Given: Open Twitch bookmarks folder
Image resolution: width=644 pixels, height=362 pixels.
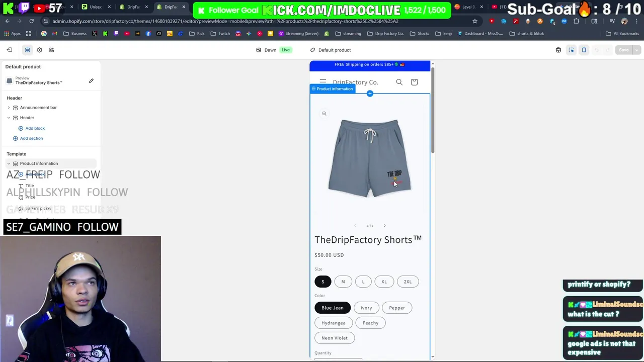Looking at the screenshot, I should tap(220, 34).
